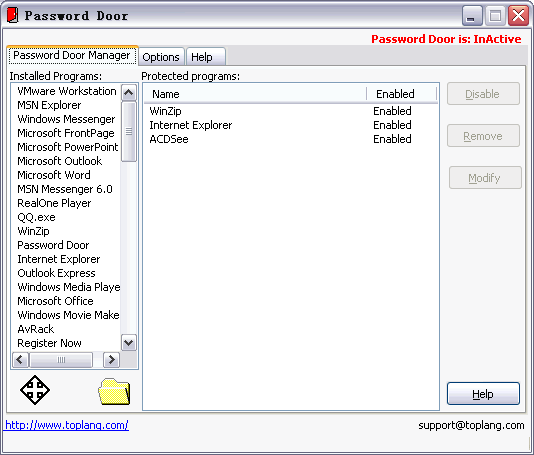Screen dimensions: 534x455
Task: Switch to the Options tab
Action: pyautogui.click(x=161, y=57)
